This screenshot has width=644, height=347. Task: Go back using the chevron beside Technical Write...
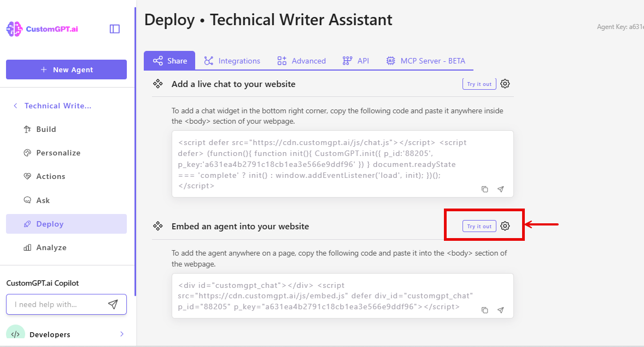click(x=15, y=106)
